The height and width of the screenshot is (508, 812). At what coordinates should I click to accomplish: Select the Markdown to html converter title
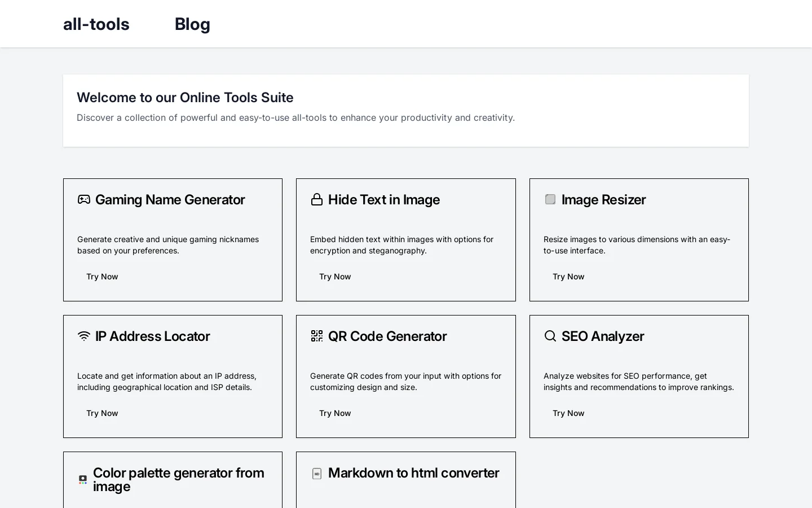[x=413, y=473]
